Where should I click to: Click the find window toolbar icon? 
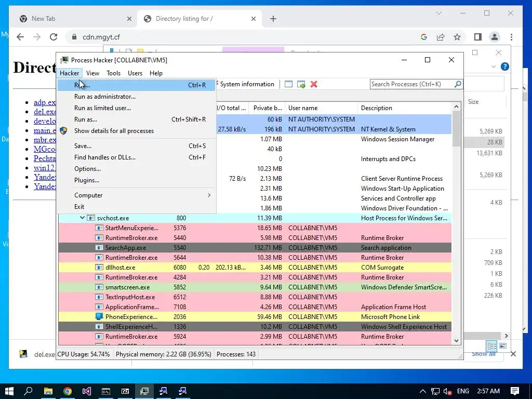coord(288,84)
